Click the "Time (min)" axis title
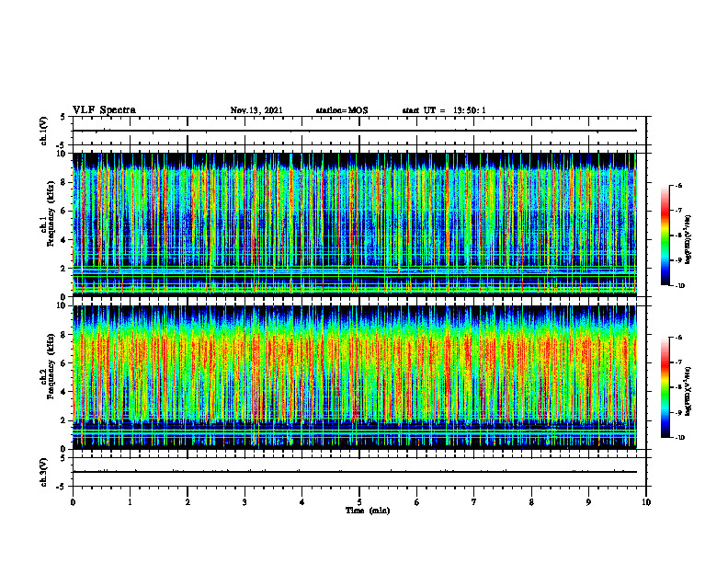Viewport: 728px width, 563px height. coord(368,511)
